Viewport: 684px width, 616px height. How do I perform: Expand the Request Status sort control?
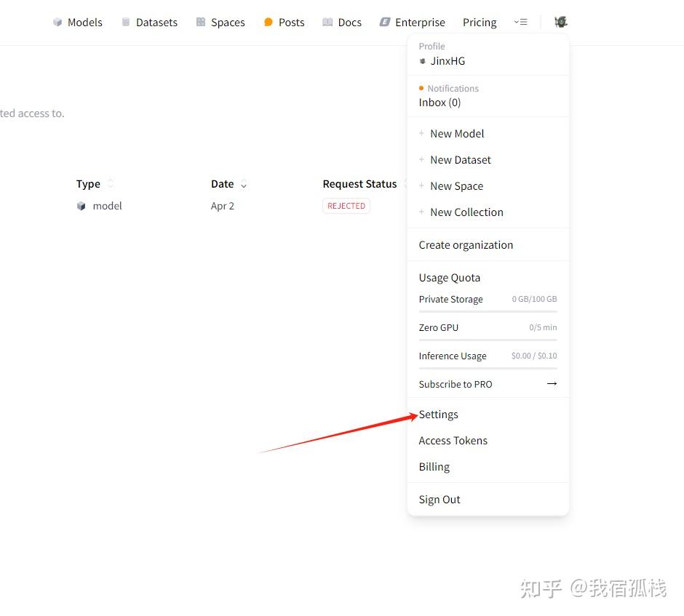click(406, 184)
